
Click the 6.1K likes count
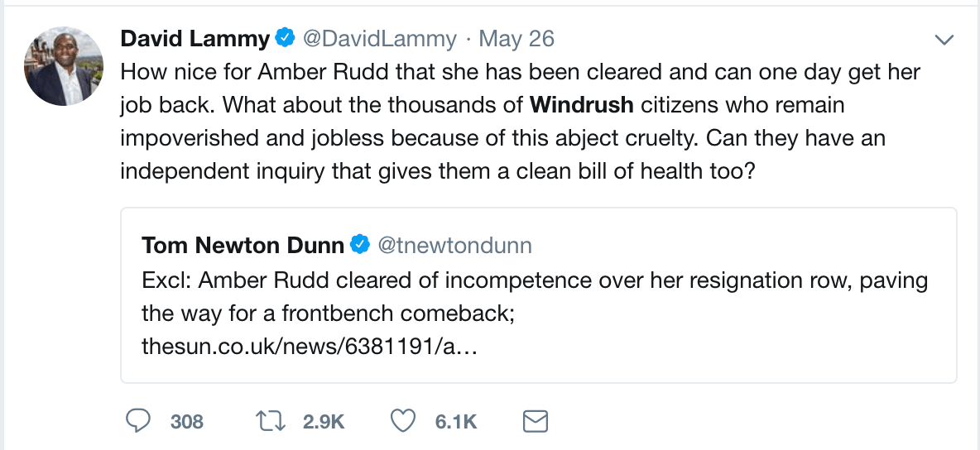point(456,422)
